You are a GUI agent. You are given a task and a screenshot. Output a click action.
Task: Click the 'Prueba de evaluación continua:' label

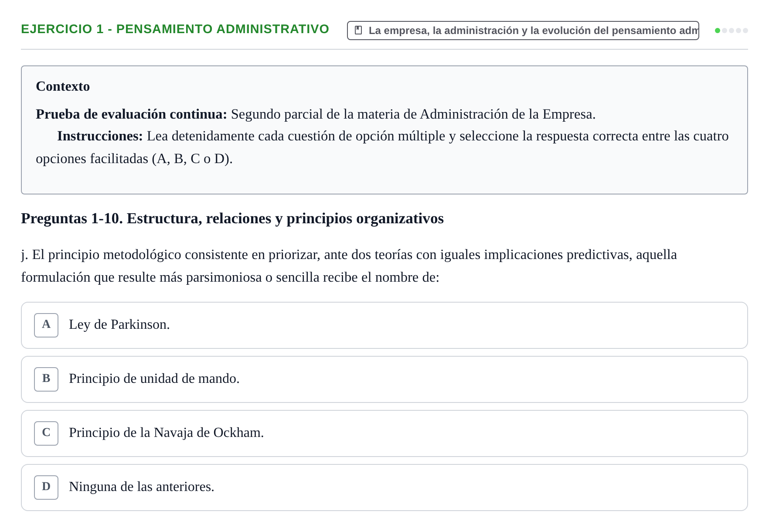click(131, 114)
